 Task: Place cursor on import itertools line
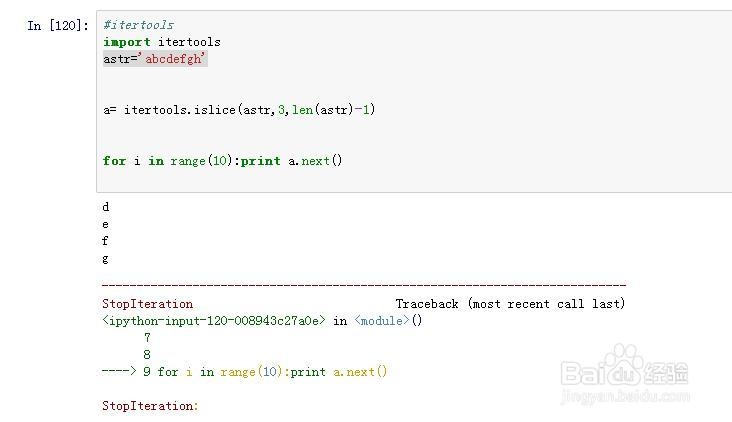[162, 42]
